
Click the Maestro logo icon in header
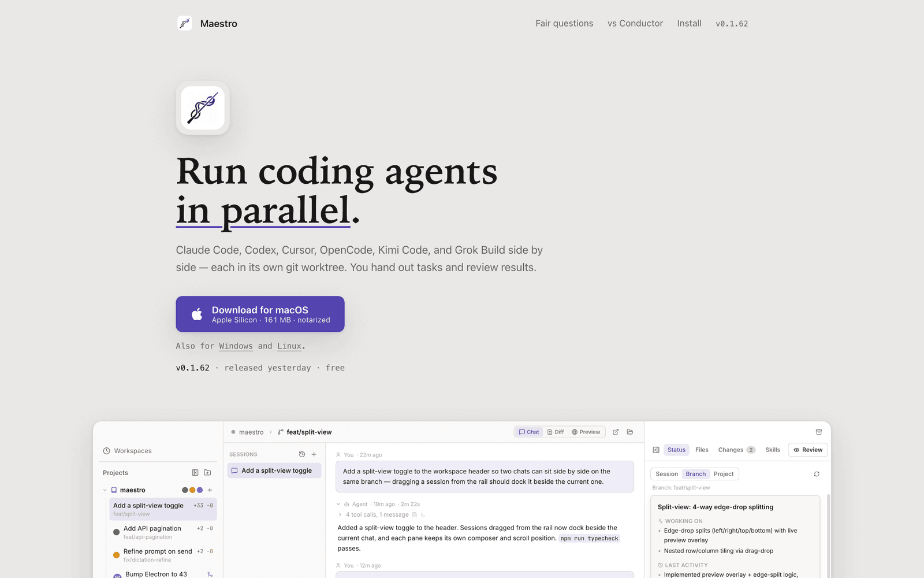tap(185, 23)
